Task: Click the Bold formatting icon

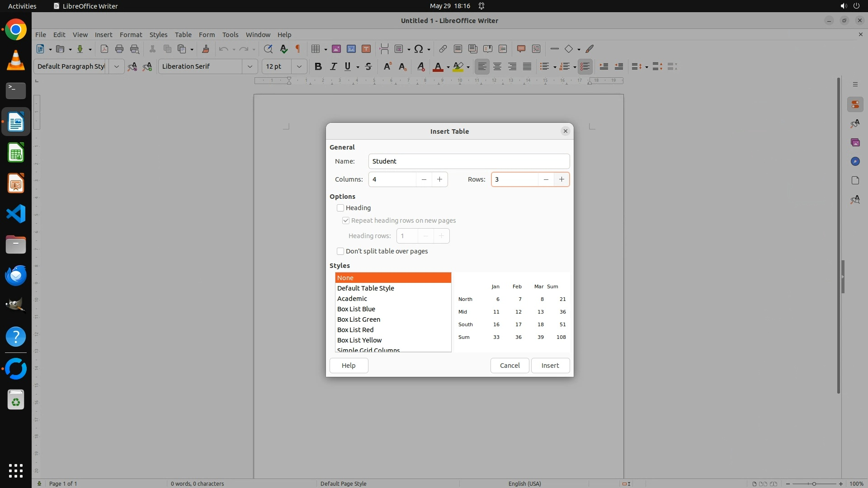Action: click(318, 66)
